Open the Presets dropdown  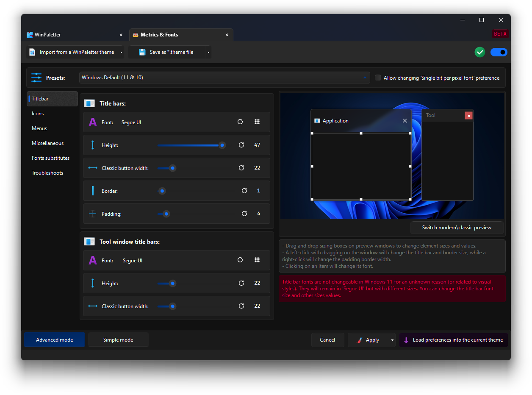[224, 78]
